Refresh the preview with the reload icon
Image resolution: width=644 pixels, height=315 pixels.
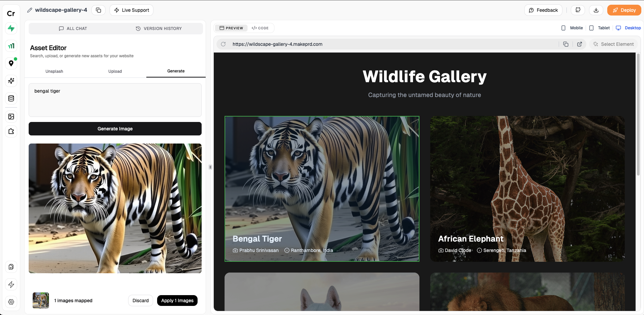pyautogui.click(x=224, y=44)
